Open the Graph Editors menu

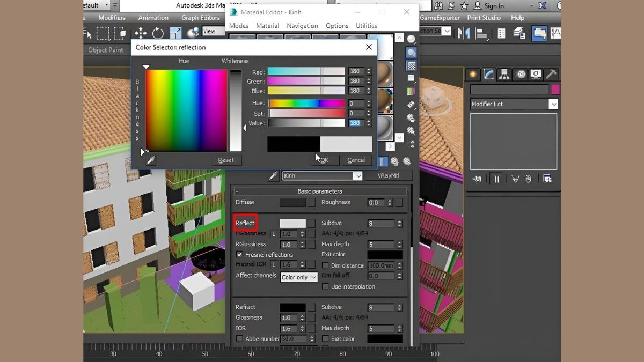click(201, 18)
